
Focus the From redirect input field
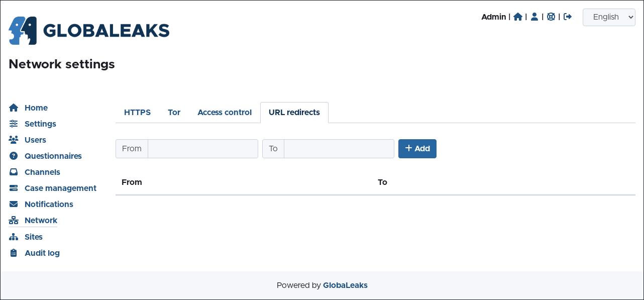(202, 149)
